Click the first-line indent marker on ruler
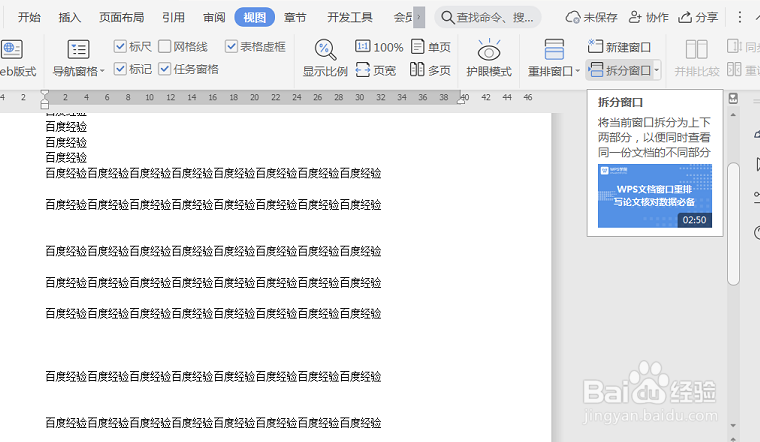 click(45, 94)
